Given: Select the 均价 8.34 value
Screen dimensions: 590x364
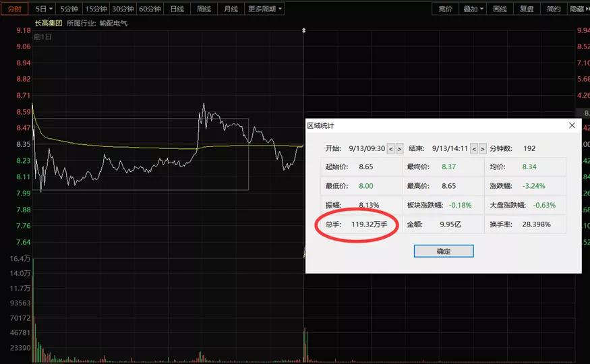Looking at the screenshot, I should [x=529, y=167].
